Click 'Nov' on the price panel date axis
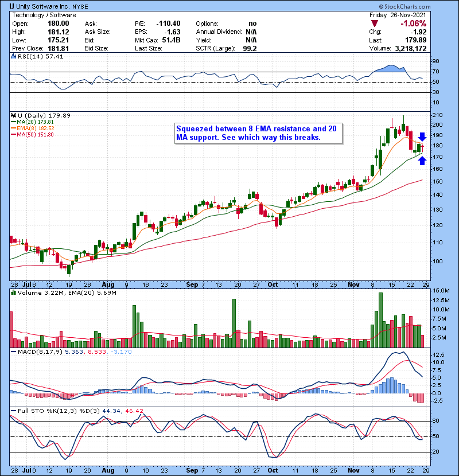This screenshot has width=459, height=476. tap(353, 285)
